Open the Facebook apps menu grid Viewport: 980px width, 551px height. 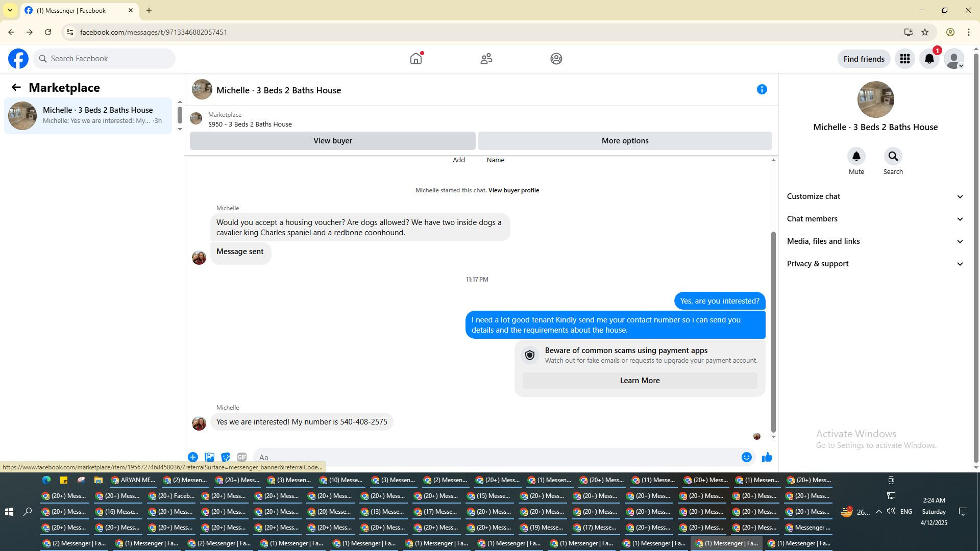[905, 59]
